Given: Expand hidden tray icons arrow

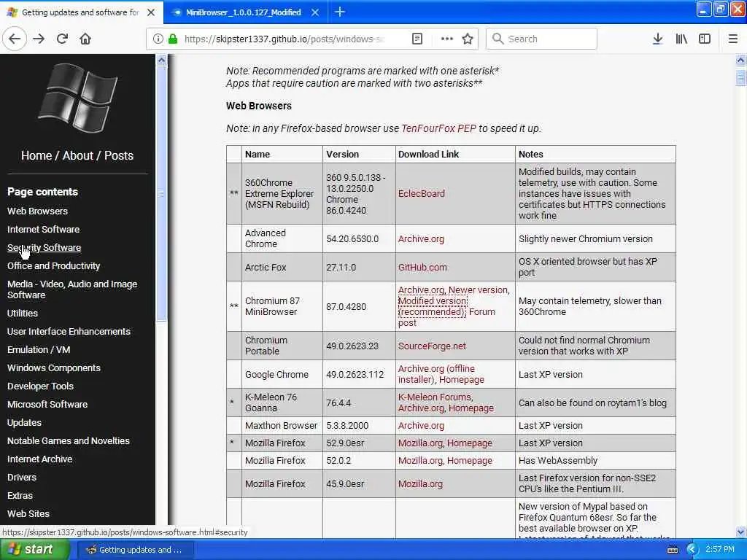Looking at the screenshot, I should coord(692,550).
